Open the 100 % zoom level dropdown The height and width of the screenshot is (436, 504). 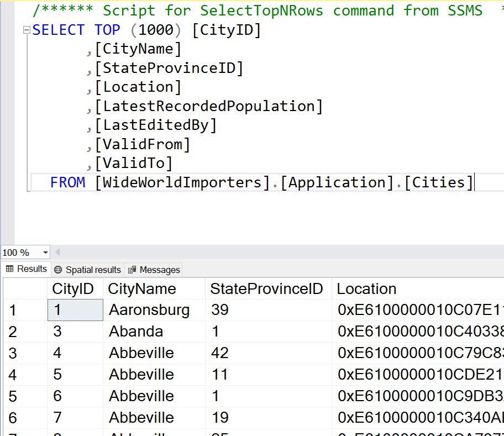[x=45, y=253]
